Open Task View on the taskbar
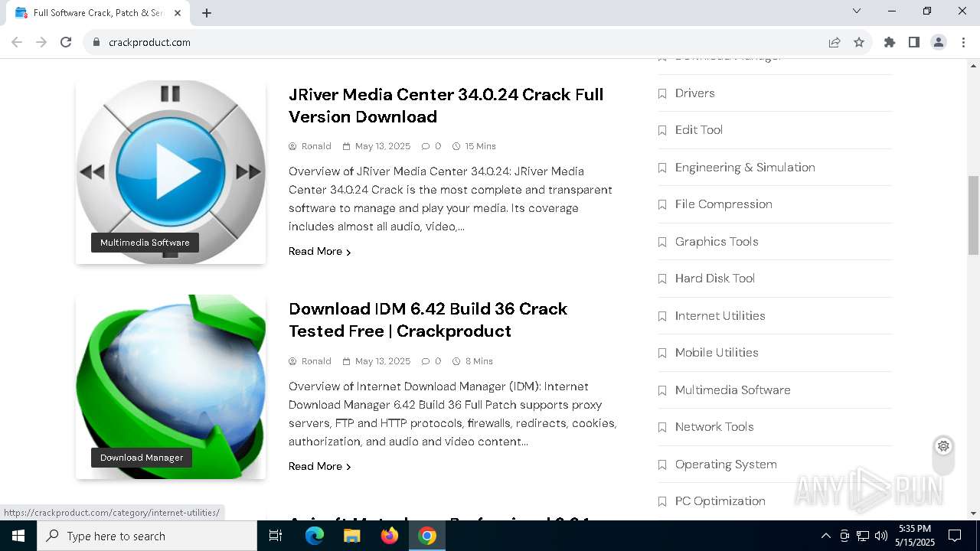The width and height of the screenshot is (980, 551). click(x=276, y=536)
